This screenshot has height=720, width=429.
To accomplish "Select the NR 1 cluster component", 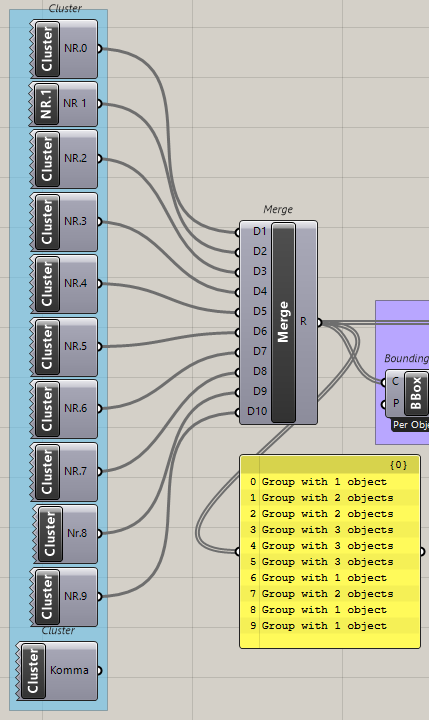I will tap(64, 104).
